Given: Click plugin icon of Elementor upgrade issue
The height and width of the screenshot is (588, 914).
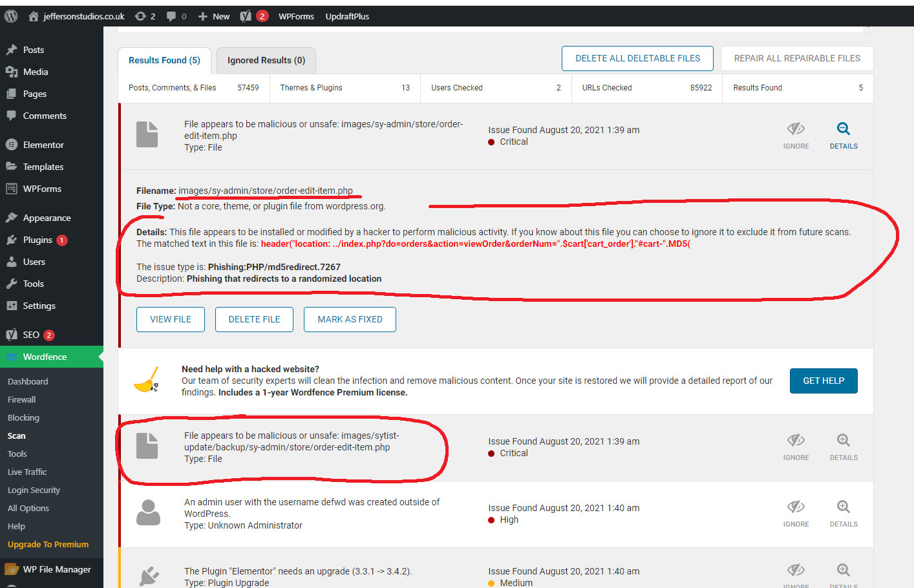Looking at the screenshot, I should 149,576.
